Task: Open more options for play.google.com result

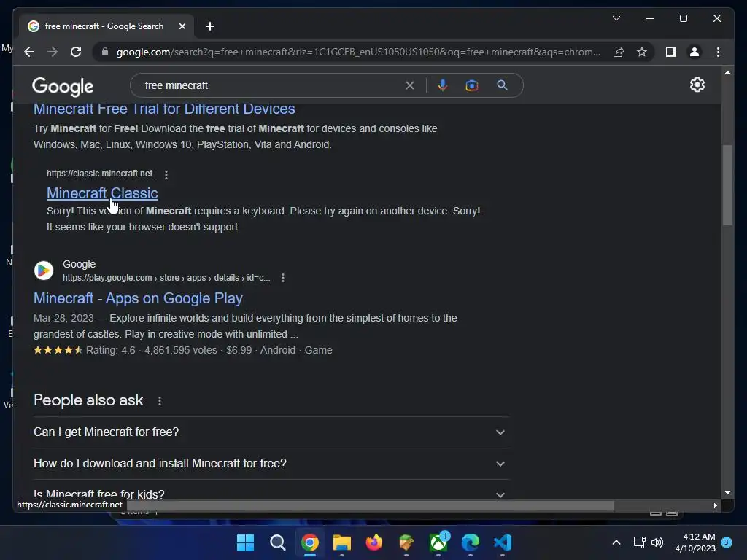Action: (283, 278)
